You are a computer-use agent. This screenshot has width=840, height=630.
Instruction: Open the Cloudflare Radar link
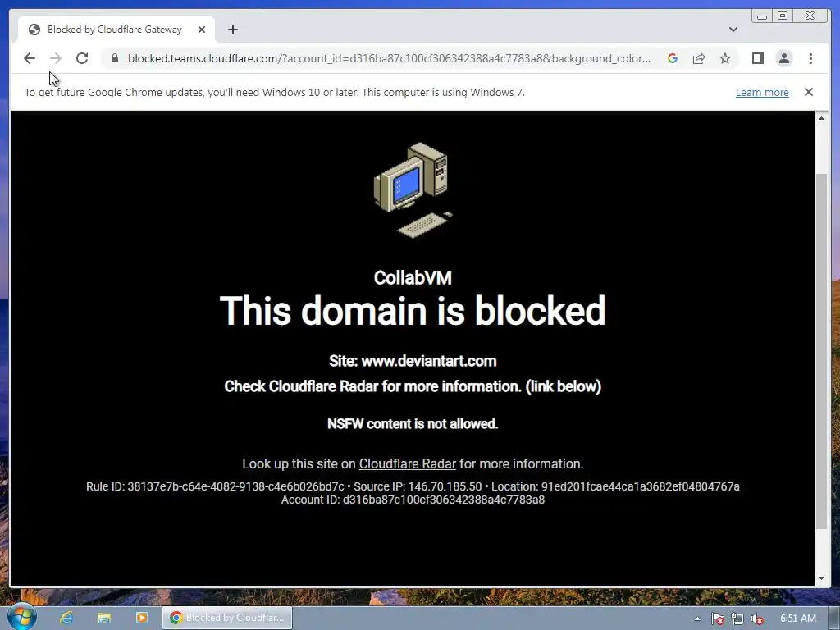(407, 464)
